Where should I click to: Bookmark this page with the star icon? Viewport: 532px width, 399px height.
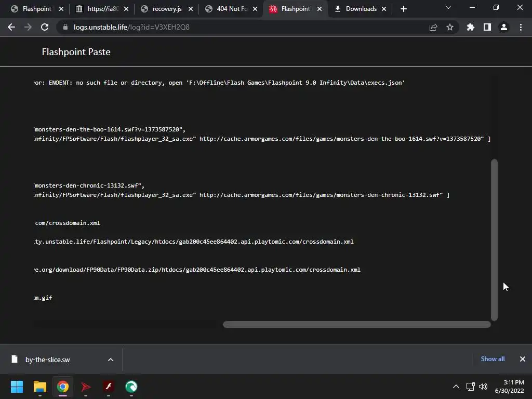450,27
